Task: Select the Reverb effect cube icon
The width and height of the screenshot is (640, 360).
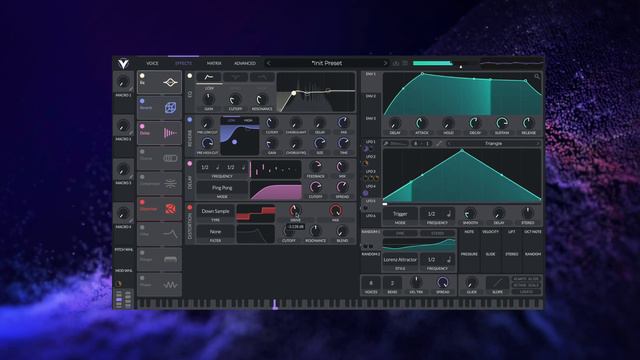Action: 170,108
